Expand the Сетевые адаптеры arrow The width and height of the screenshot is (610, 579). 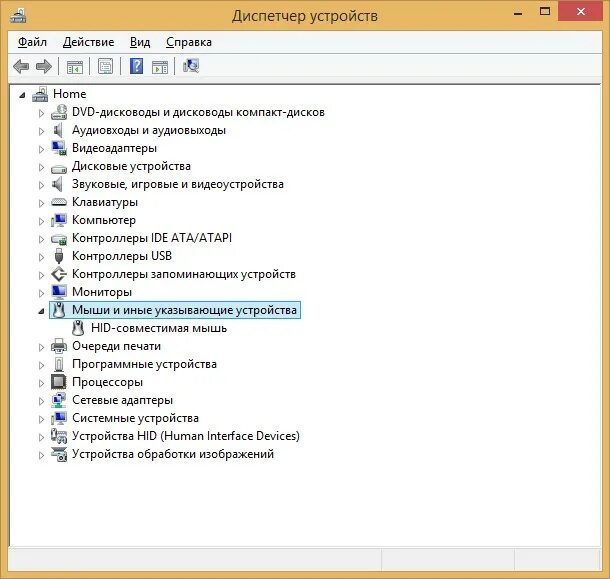coord(41,401)
